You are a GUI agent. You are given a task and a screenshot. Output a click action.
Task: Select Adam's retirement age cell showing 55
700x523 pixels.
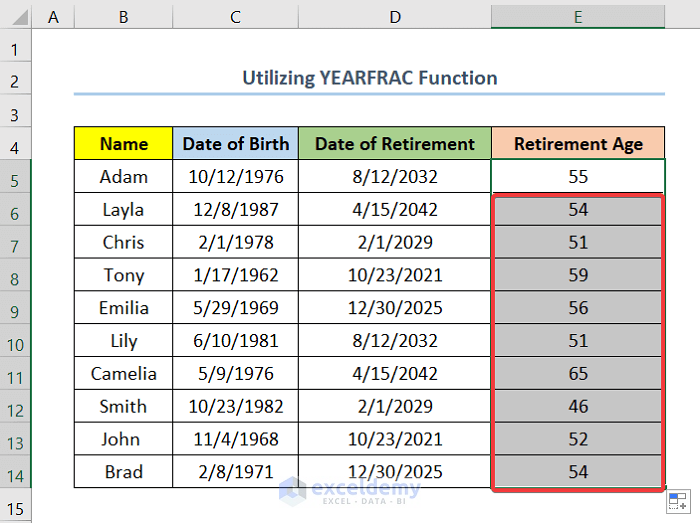coord(578,177)
